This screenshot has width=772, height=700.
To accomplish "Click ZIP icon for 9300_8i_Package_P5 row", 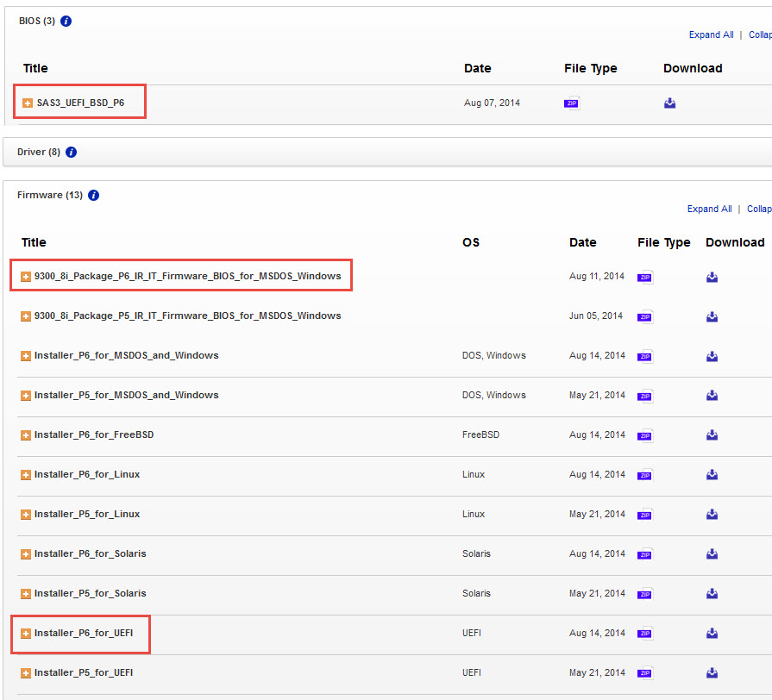I will pos(645,316).
